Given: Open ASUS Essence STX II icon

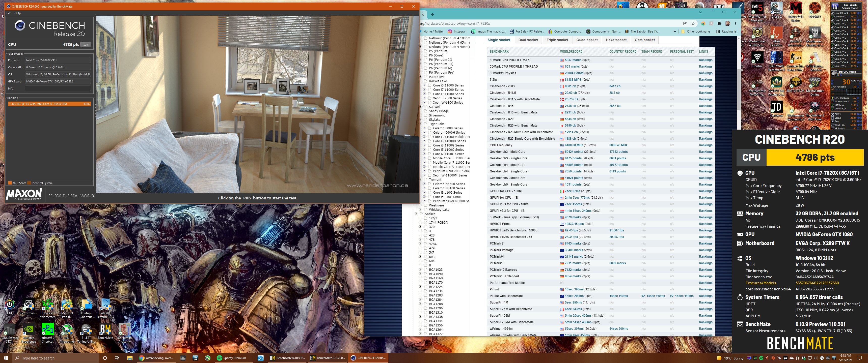Looking at the screenshot, I should point(9,333).
